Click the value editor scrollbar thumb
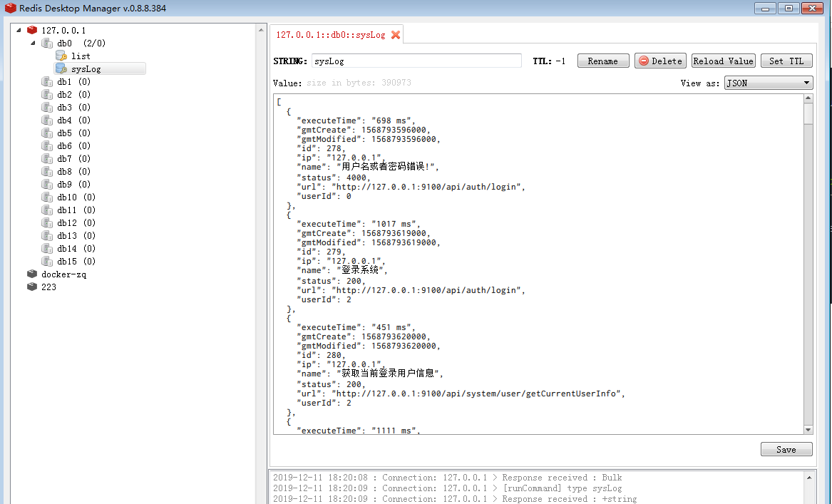The height and width of the screenshot is (504, 832). pyautogui.click(x=808, y=113)
